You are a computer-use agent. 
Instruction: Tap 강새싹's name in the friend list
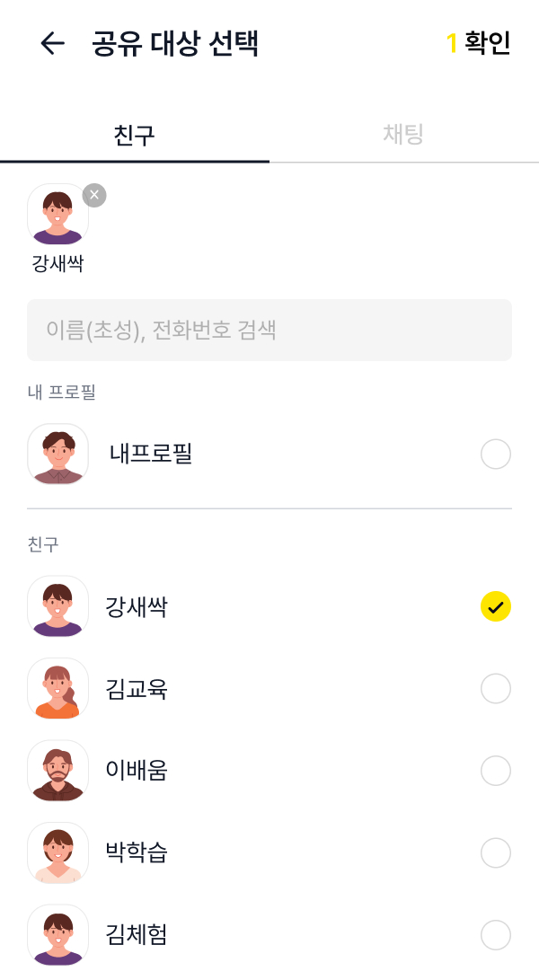point(136,606)
